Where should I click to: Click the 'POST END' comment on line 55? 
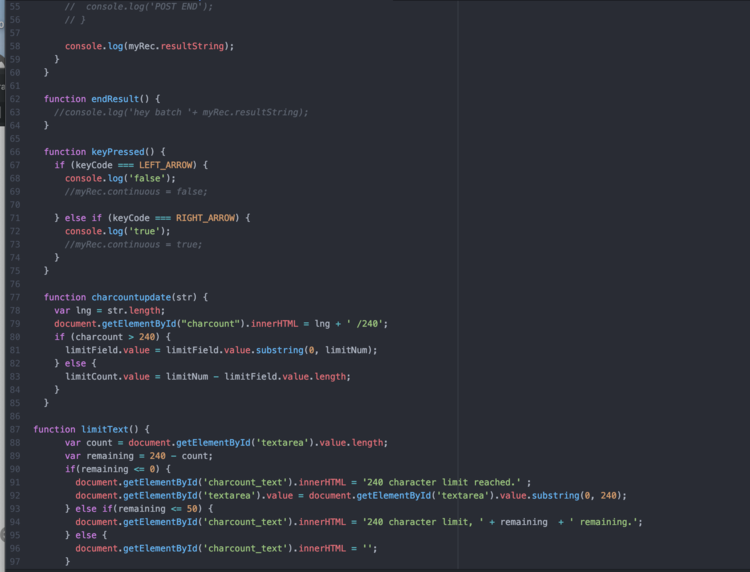click(x=139, y=7)
